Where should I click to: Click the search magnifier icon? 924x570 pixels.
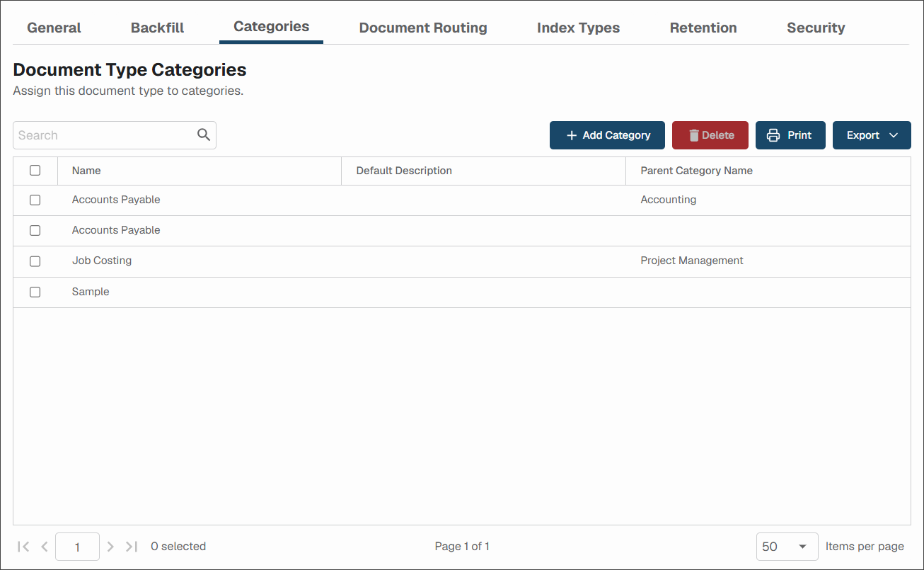[x=204, y=135]
